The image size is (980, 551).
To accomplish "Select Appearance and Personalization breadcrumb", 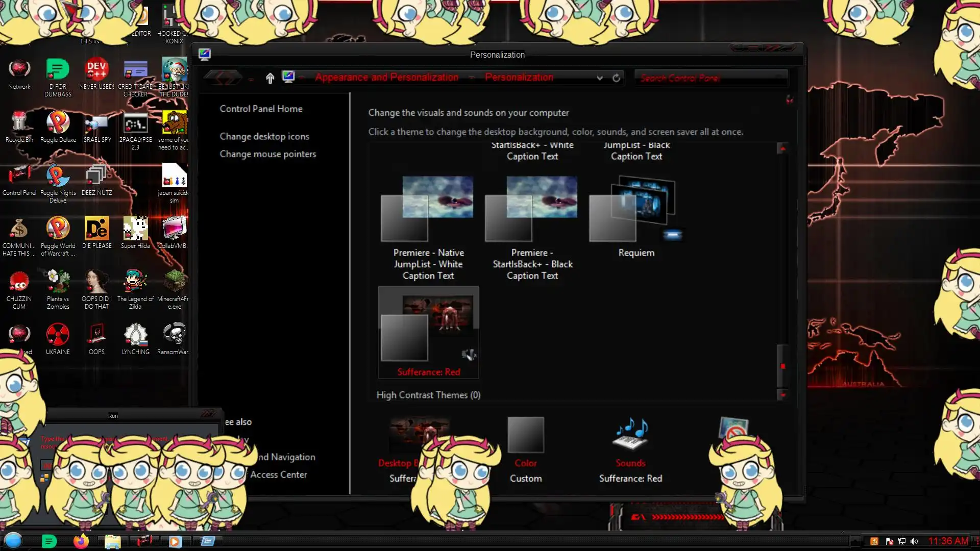I will click(386, 78).
